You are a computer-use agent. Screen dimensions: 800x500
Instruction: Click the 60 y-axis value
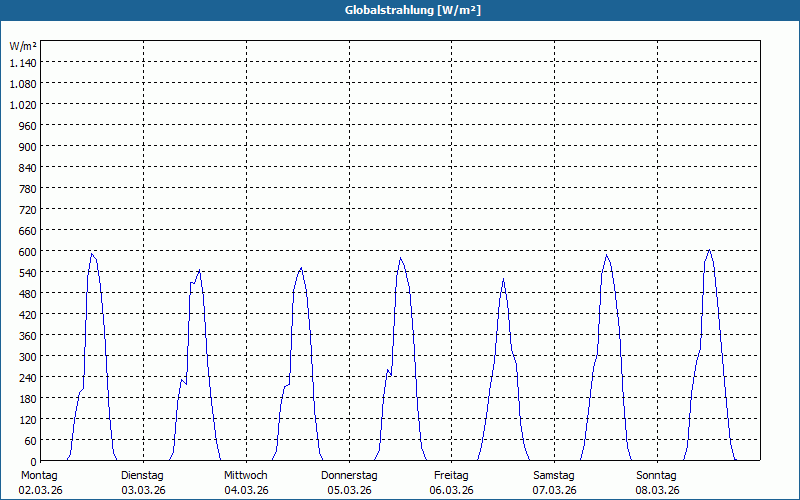(31, 441)
